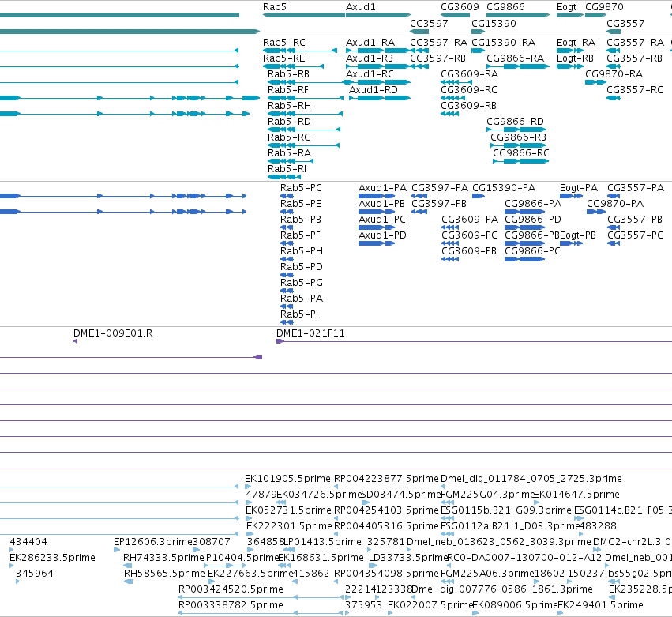This screenshot has height=617, width=672.
Task: Select the Rab5-PC protein label
Action: click(x=301, y=188)
